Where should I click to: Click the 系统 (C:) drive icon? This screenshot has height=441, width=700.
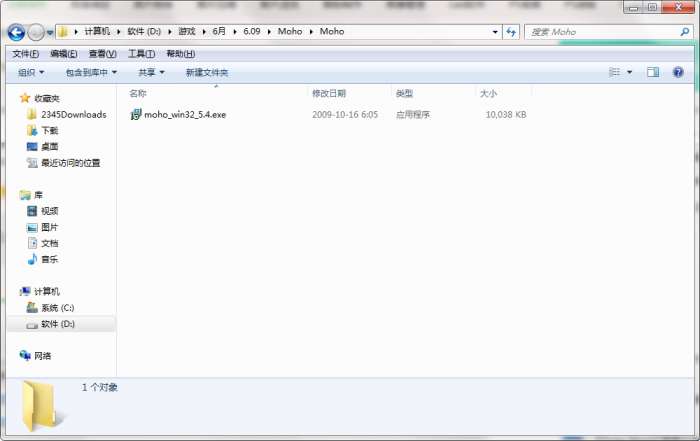[32, 307]
